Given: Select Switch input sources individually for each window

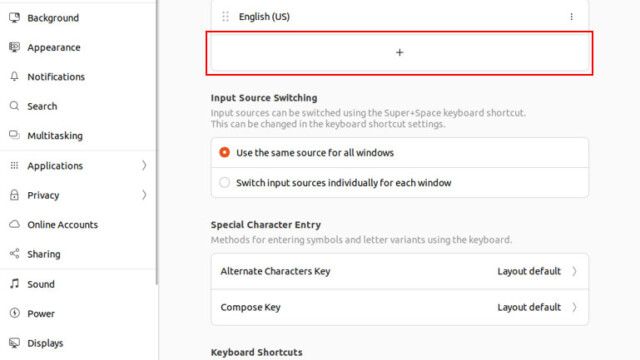Looking at the screenshot, I should [x=224, y=182].
